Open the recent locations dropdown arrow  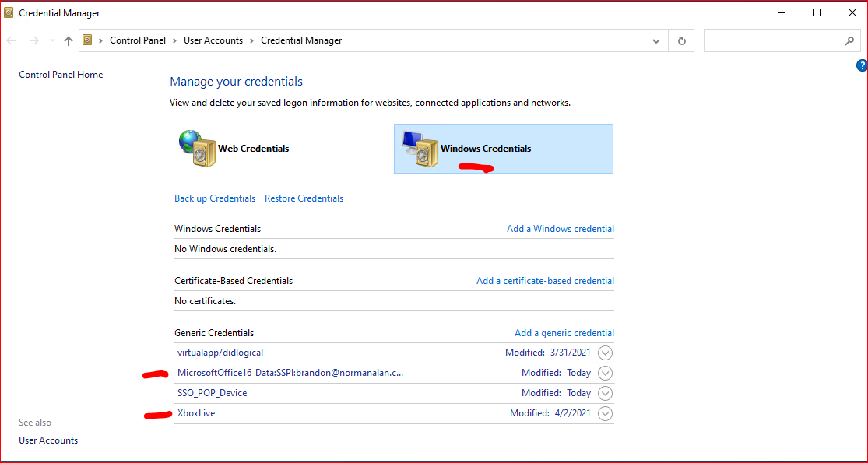click(x=52, y=40)
